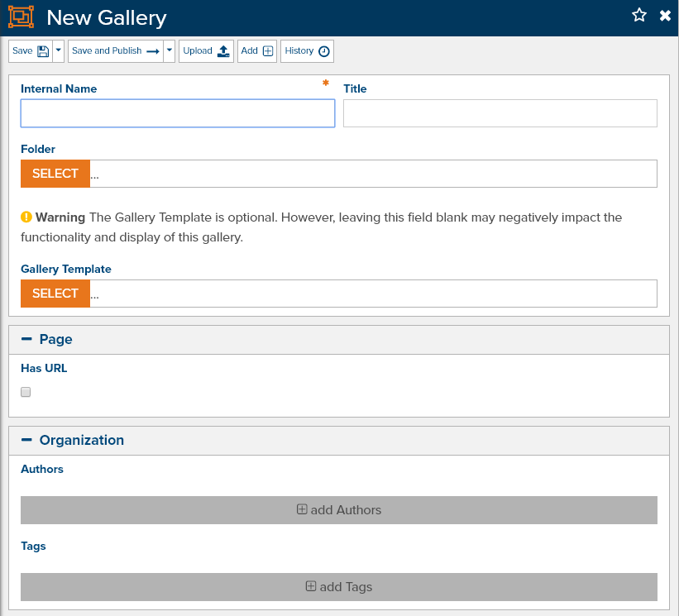
Task: Click the yellow warning icon
Action: click(26, 217)
